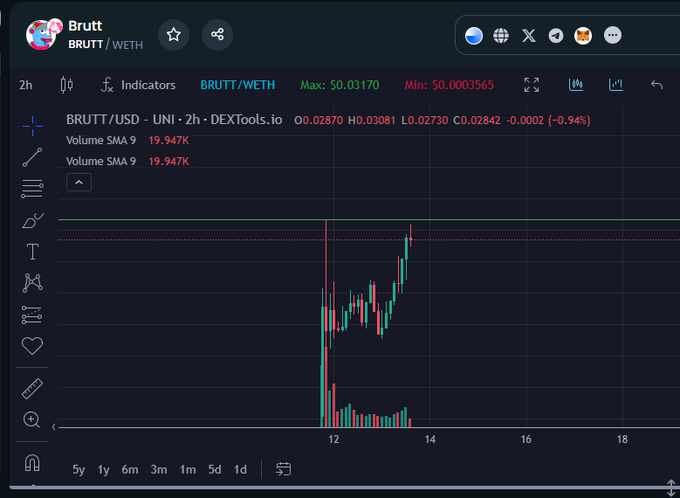Select the horizontal lines Fib tool

(x=33, y=189)
